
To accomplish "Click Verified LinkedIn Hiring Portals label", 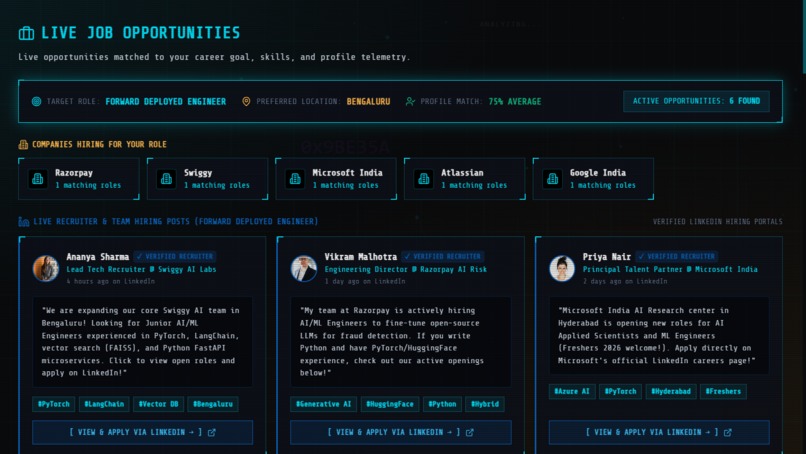I will click(718, 222).
